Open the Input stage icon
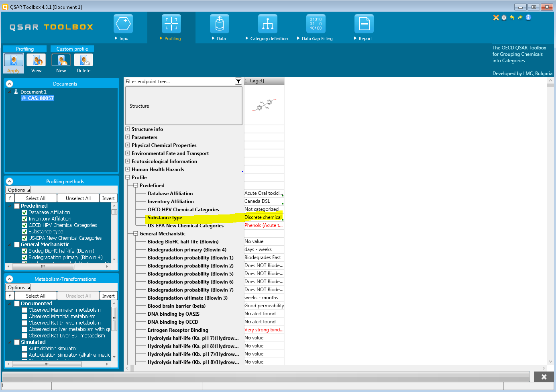This screenshot has height=392, width=556. pyautogui.click(x=123, y=24)
